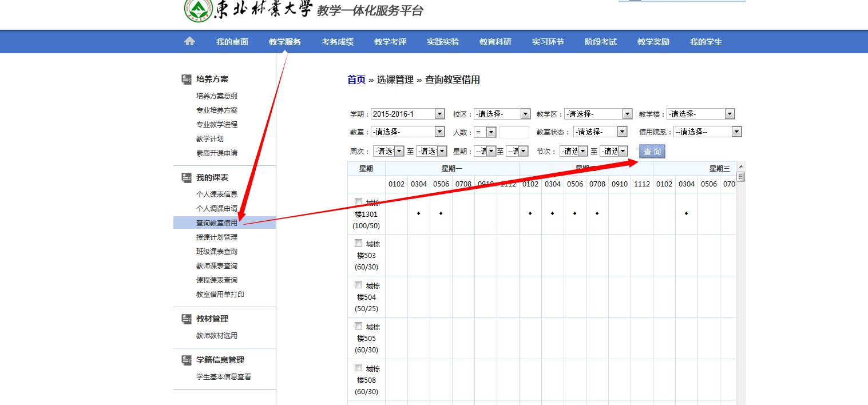Switch to 实践实验 navigation tab
Screen dimensions: 868x405
pyautogui.click(x=442, y=42)
